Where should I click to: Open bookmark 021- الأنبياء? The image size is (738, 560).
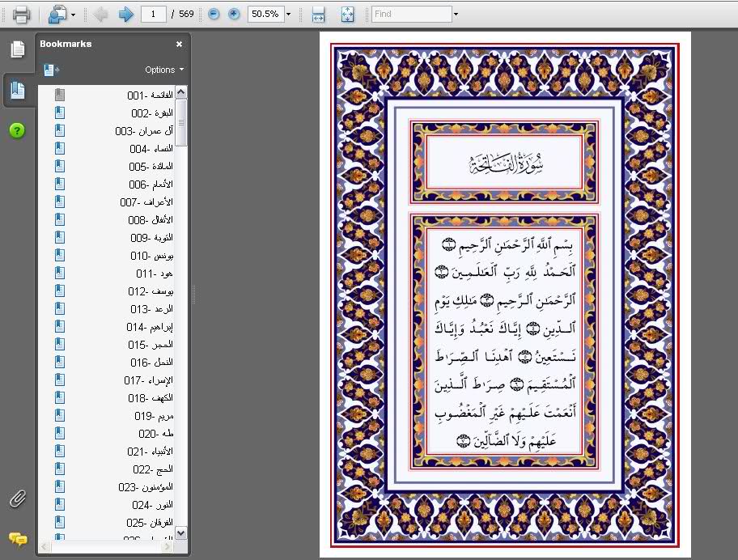pos(150,452)
